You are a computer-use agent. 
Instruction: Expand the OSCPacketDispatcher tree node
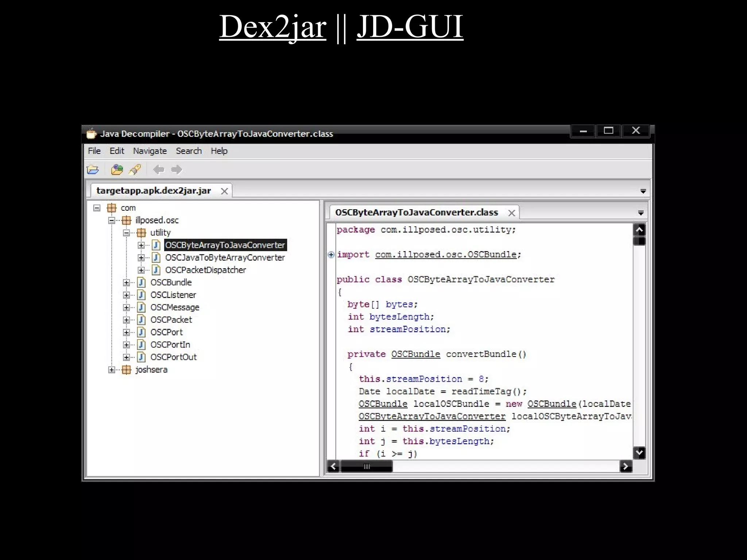(x=141, y=270)
